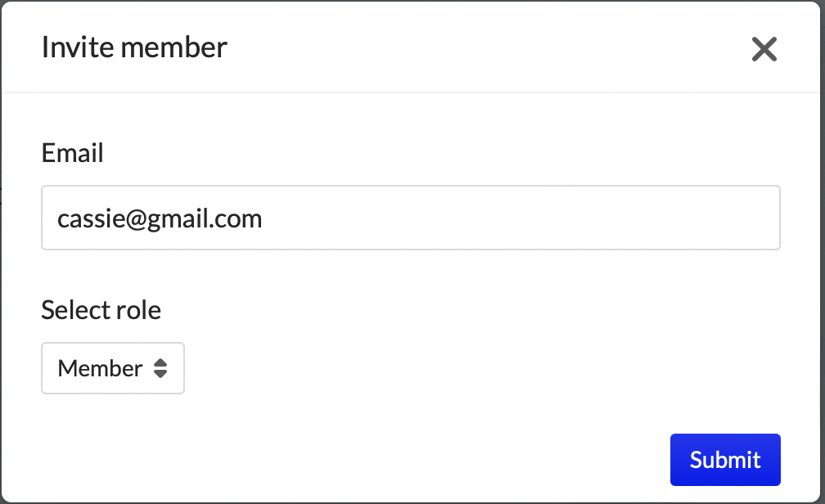
Task: Click the up-down arrows on the role selector
Action: (x=160, y=369)
